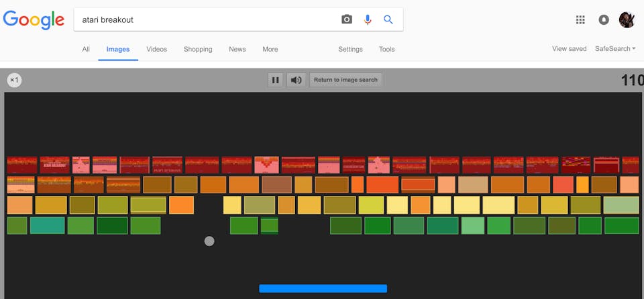
Task: Open the account profile avatar
Action: 627,19
